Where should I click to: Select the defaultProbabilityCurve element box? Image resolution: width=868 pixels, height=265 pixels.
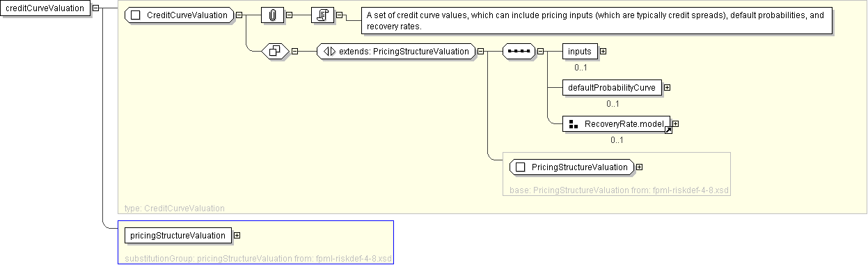click(612, 87)
